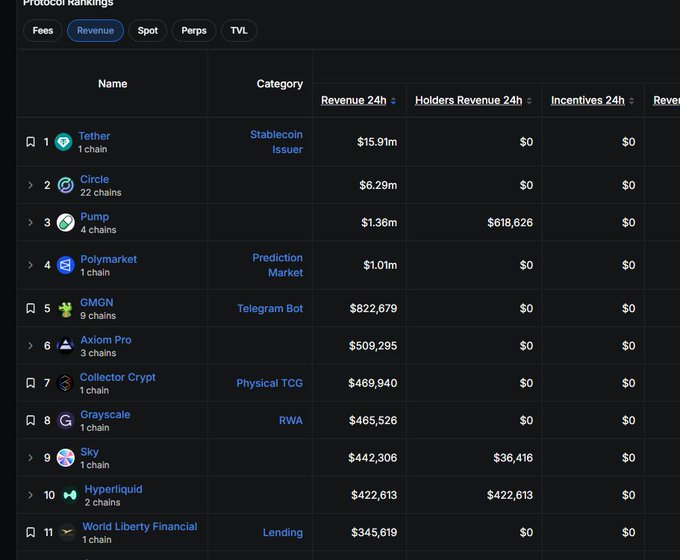Viewport: 680px width, 560px height.
Task: Select the $345,619 revenue value
Action: coord(374,532)
